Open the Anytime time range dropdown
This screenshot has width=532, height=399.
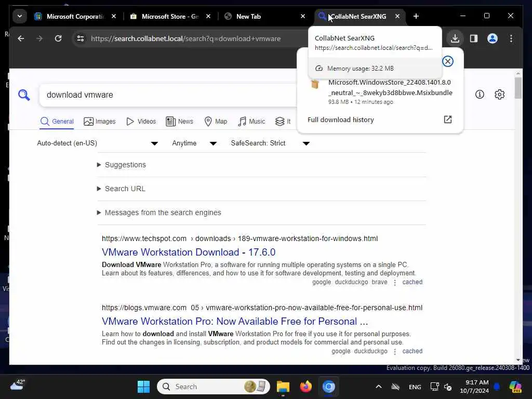[194, 143]
